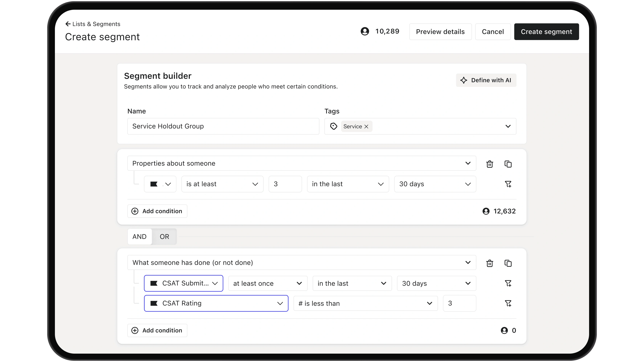Add condition to the 'What someone has done' group

[157, 331]
